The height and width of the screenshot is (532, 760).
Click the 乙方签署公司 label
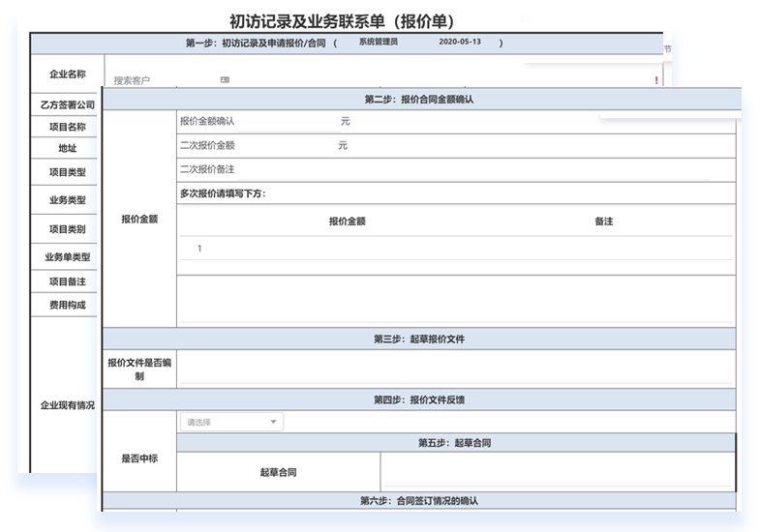(68, 104)
